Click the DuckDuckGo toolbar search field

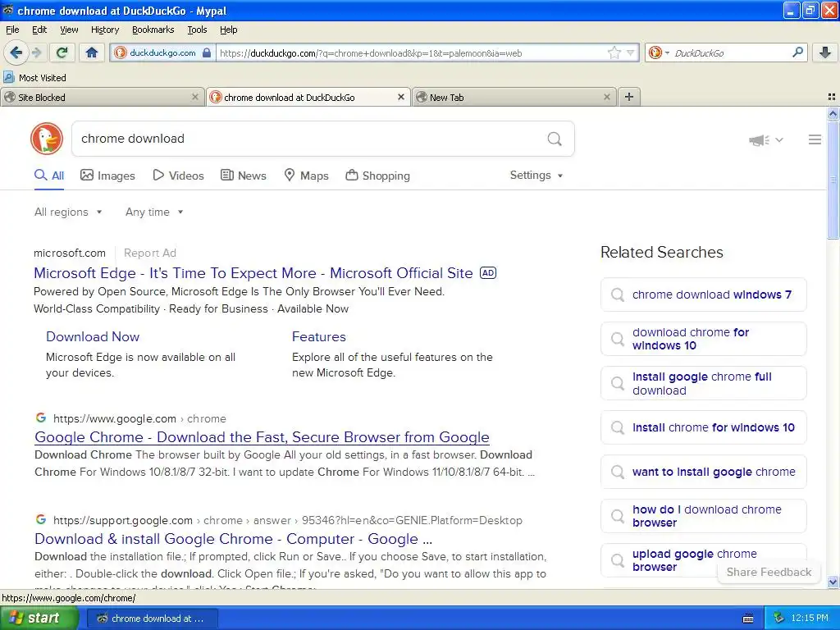tap(731, 53)
